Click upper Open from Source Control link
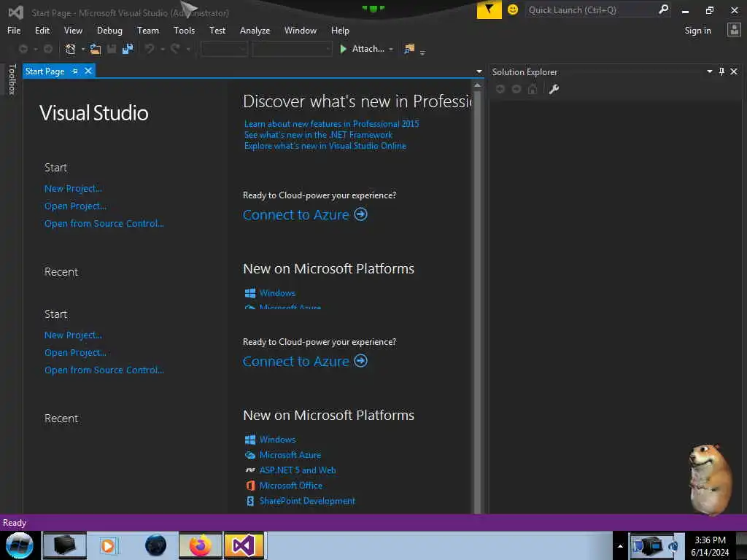The image size is (747, 560). [104, 223]
